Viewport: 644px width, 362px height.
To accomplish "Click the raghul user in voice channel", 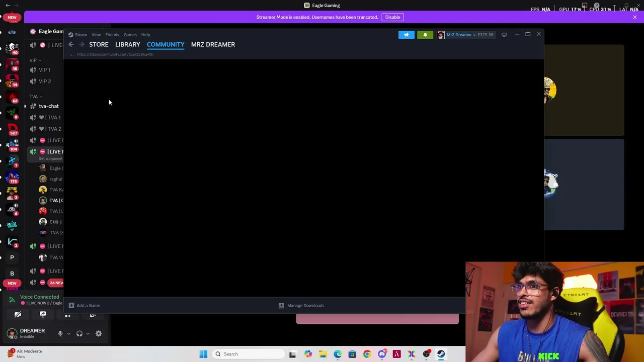I will click(x=51, y=179).
